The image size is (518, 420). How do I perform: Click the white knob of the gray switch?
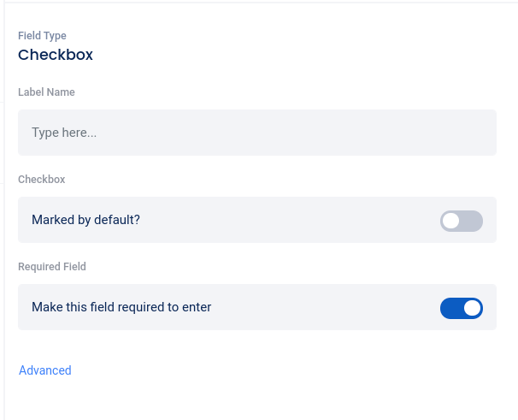coord(451,221)
